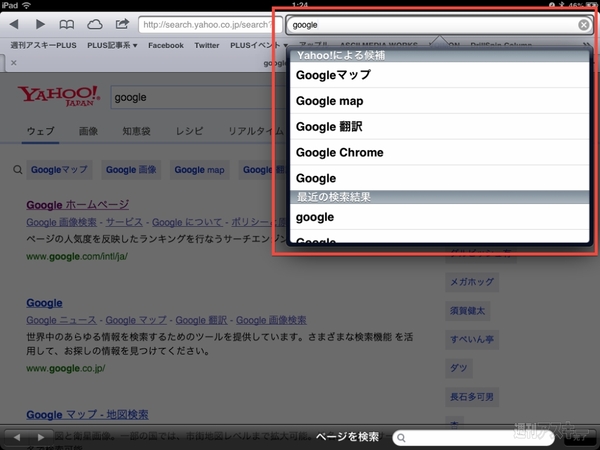
Task: Switch to レシピ tab
Action: click(189, 131)
